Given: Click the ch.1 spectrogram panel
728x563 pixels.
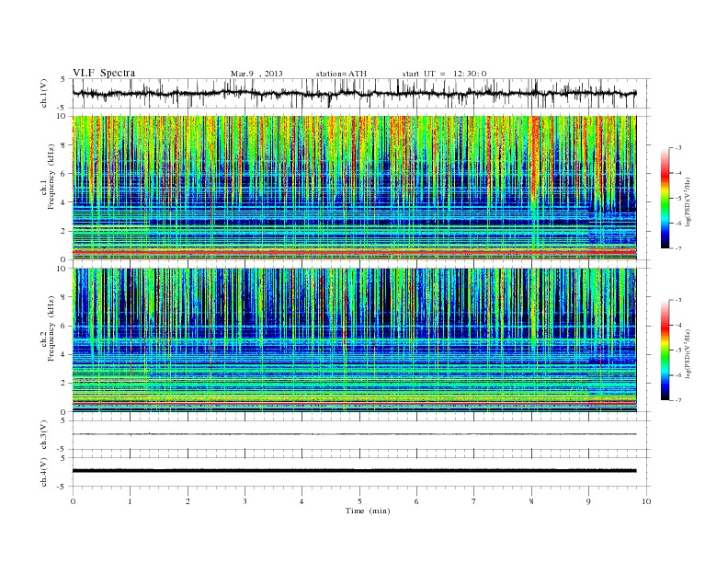Looking at the screenshot, I should [354, 188].
